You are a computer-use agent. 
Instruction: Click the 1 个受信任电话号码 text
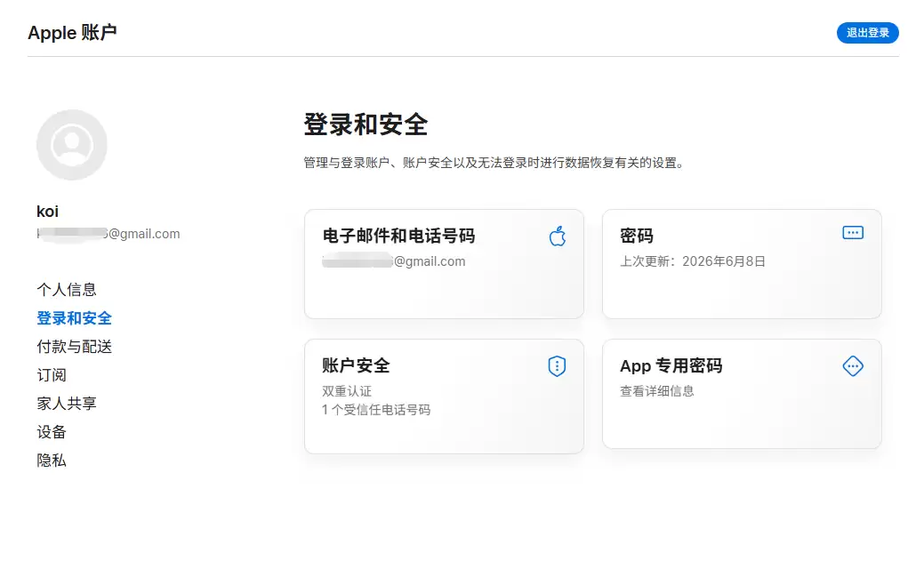(376, 410)
